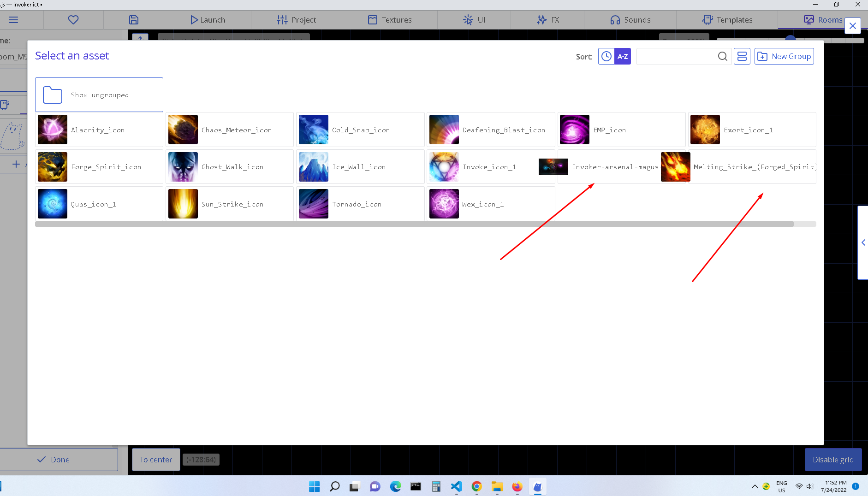This screenshot has width=868, height=496.
Task: Open the hamburger main menu
Action: click(x=13, y=20)
